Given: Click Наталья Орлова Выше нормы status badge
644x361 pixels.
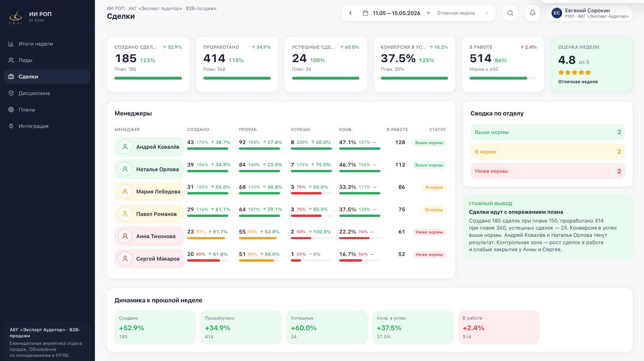Looking at the screenshot, I should click(x=429, y=165).
